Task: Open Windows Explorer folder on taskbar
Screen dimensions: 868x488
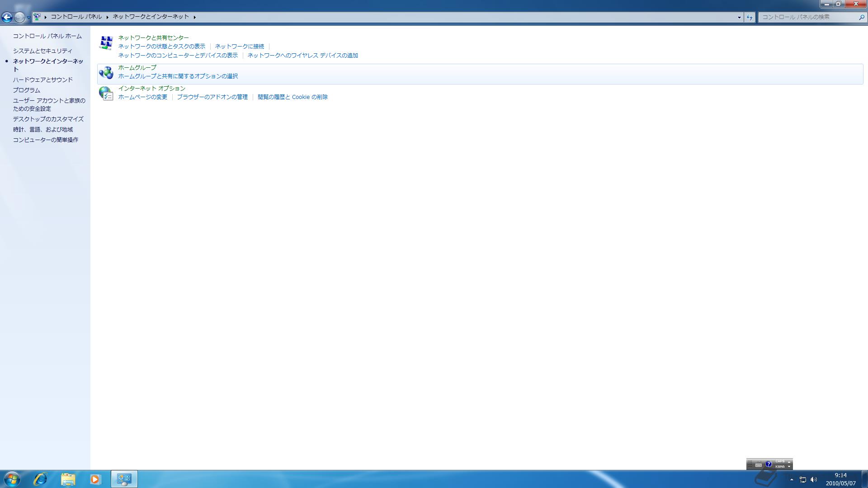Action: [68, 479]
